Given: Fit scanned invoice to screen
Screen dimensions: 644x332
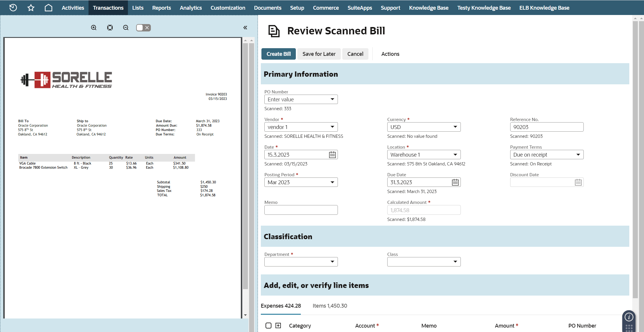Looking at the screenshot, I should (x=110, y=28).
